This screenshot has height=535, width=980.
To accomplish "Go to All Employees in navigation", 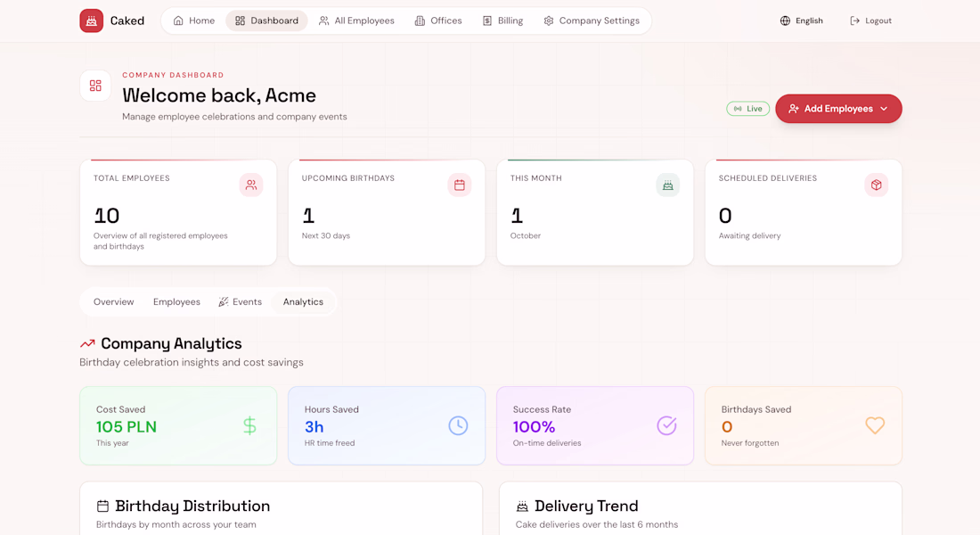I will click(356, 21).
